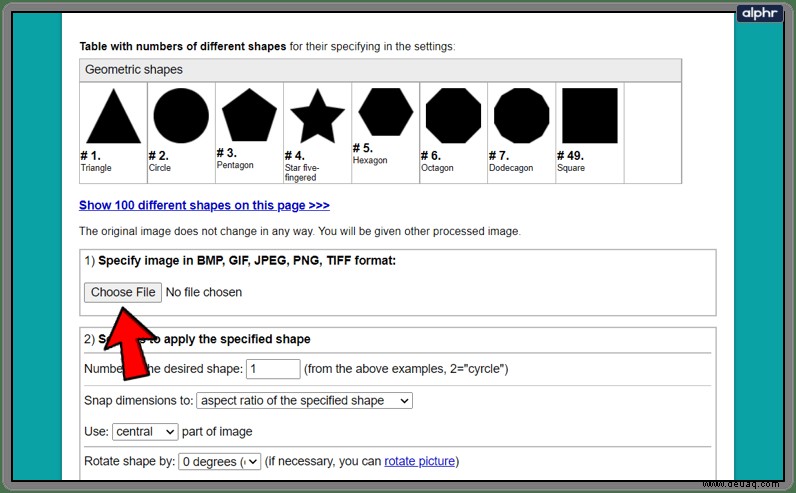The image size is (796, 493).
Task: Click the Choose File button
Action: tap(123, 292)
